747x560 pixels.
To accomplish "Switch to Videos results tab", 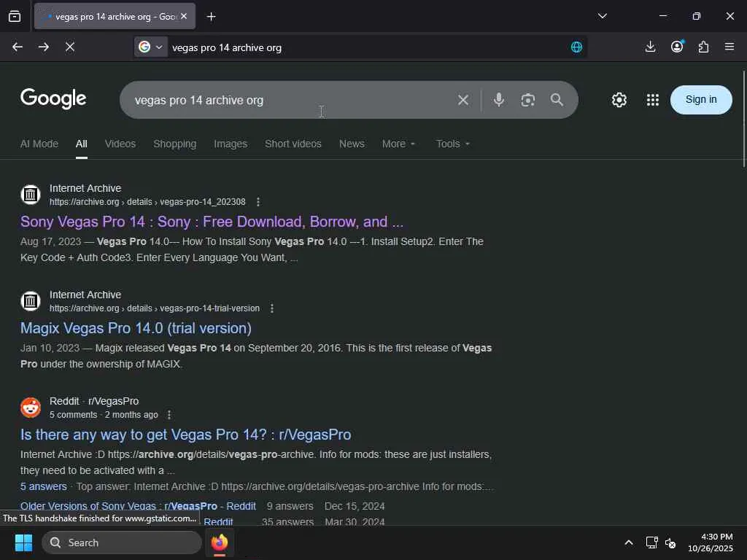I will pyautogui.click(x=120, y=144).
